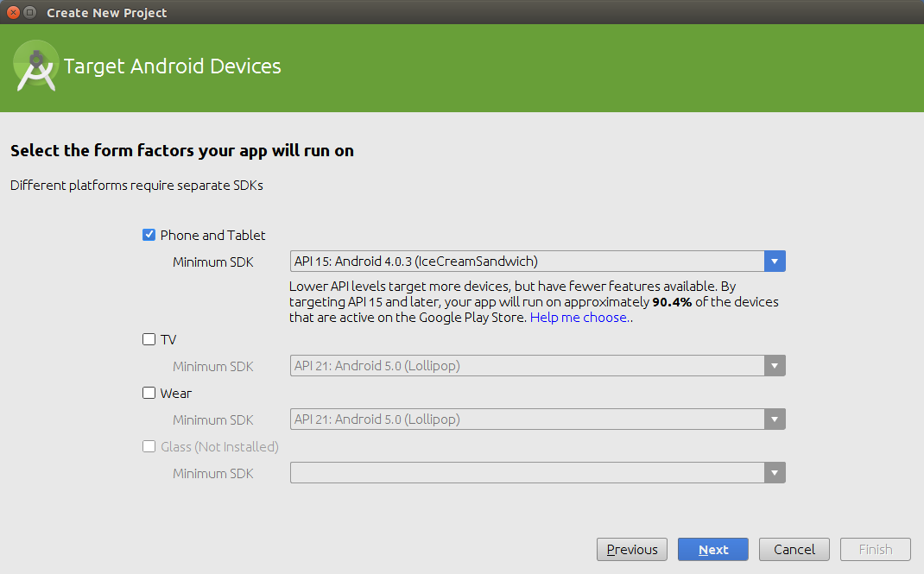Close the Create New Project window

pos(13,13)
